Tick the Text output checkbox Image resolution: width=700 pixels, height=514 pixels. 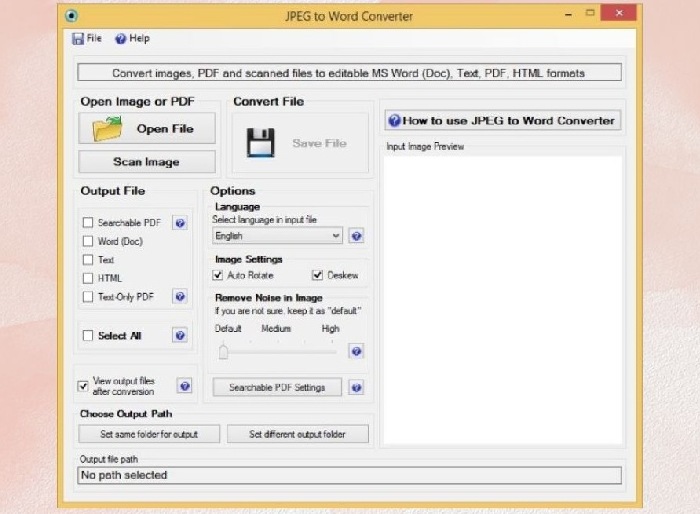point(88,259)
